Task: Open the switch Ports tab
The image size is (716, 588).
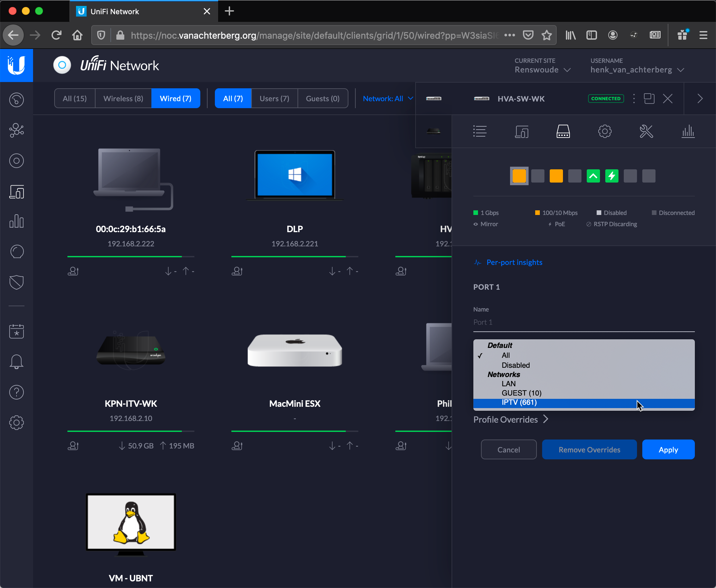Action: coord(563,131)
